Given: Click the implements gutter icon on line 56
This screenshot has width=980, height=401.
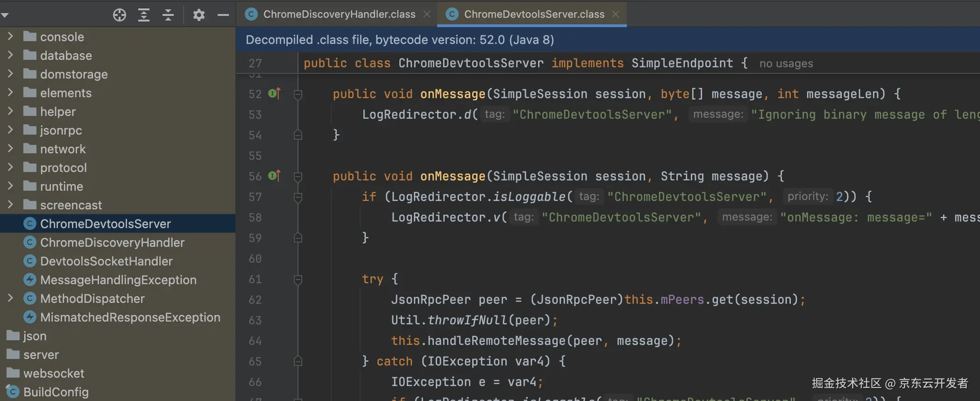Looking at the screenshot, I should coord(274,176).
